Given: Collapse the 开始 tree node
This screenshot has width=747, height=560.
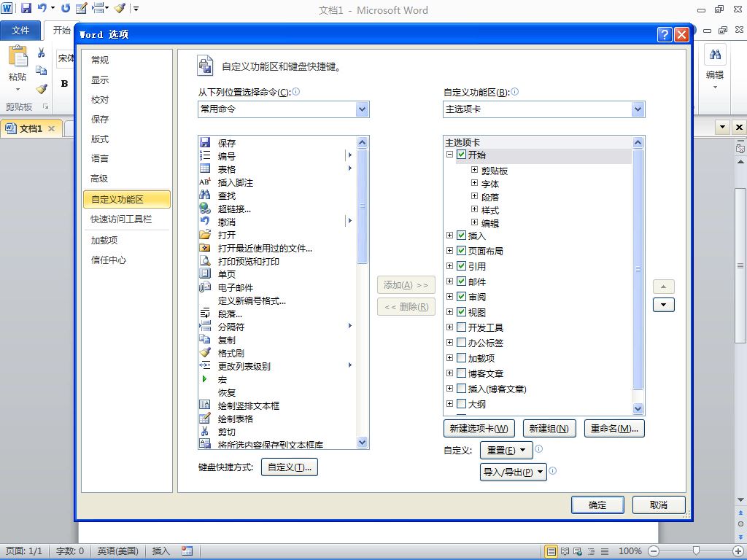Looking at the screenshot, I should (x=449, y=155).
